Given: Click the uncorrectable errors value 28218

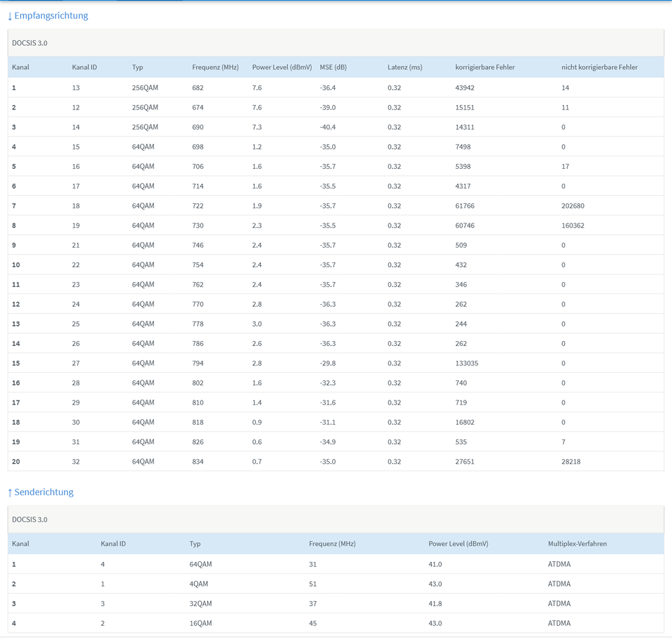Looking at the screenshot, I should pos(571,462).
